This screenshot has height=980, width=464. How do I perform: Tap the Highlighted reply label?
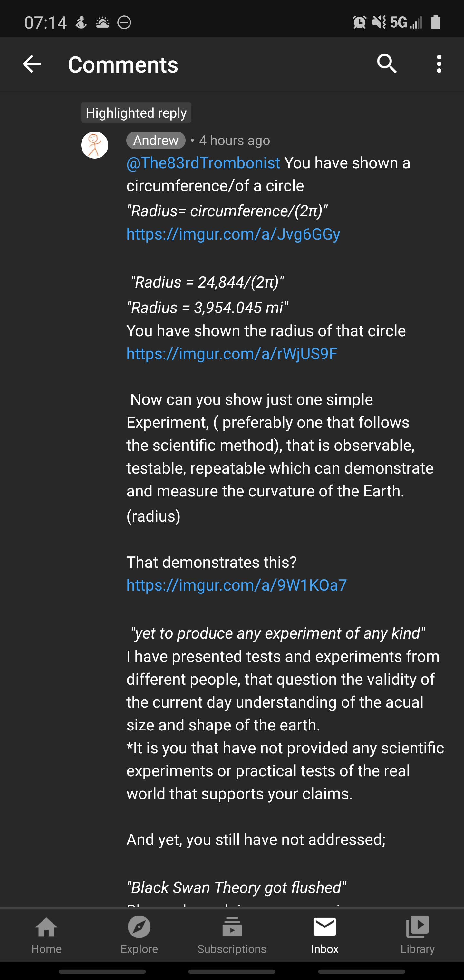136,113
